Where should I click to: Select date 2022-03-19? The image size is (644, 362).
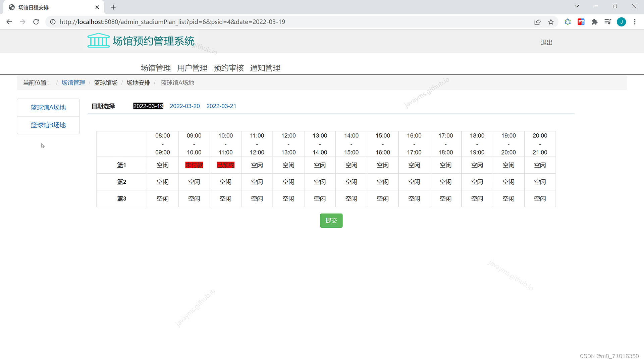[x=148, y=106]
